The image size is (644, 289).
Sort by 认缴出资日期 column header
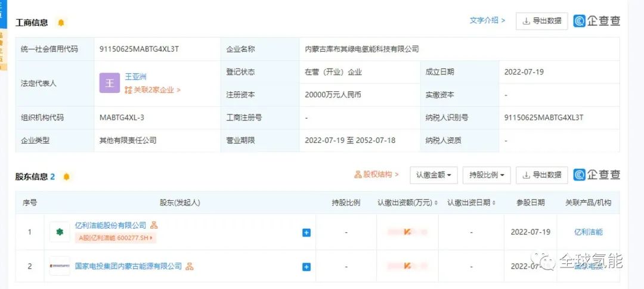(x=471, y=203)
